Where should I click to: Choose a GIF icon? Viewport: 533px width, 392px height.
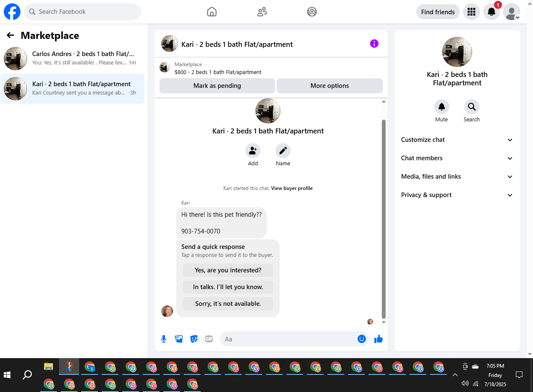[x=209, y=339]
